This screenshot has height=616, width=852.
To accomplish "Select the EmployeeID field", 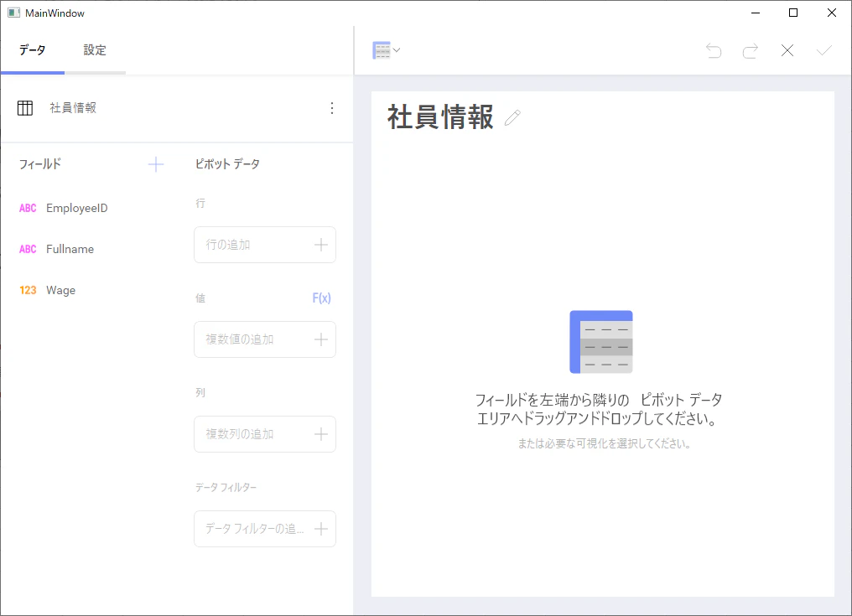I will [x=76, y=208].
